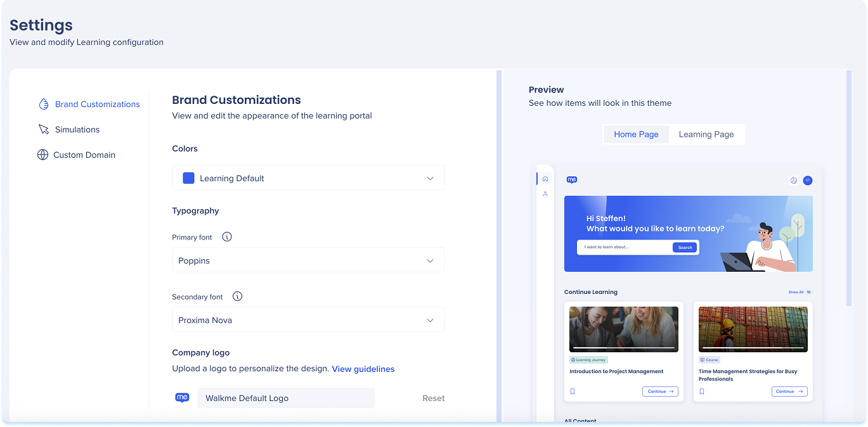Switch the preview to the Learning Page tab
This screenshot has height=427, width=868.
(706, 134)
